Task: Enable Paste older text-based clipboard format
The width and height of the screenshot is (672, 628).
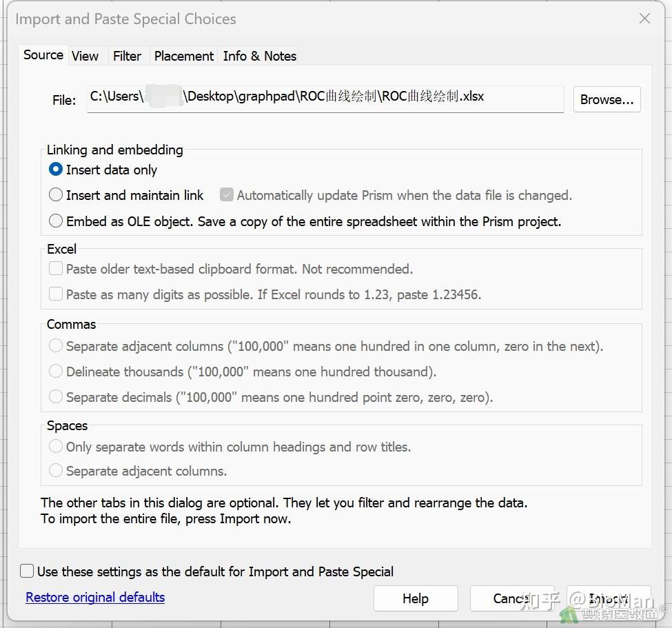Action: click(x=56, y=269)
